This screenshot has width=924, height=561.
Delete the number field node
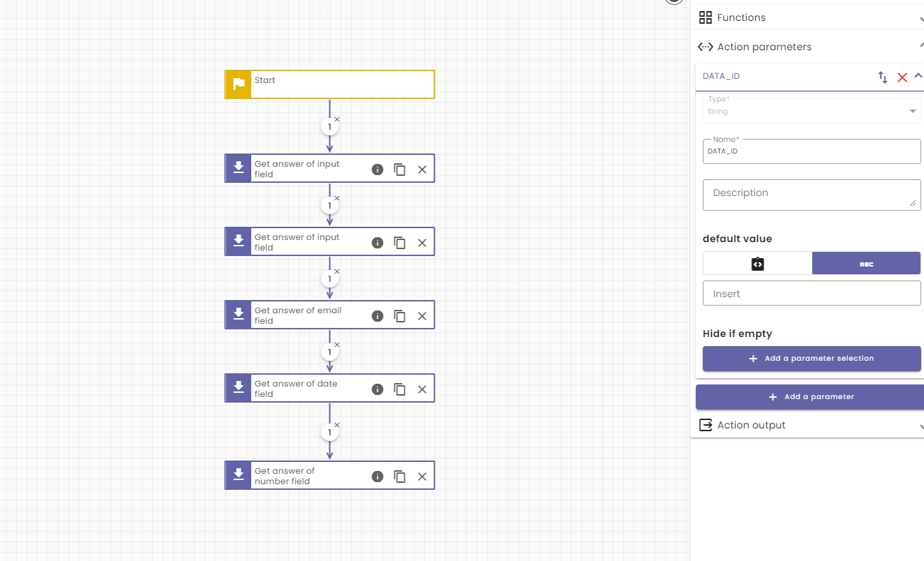click(x=422, y=477)
